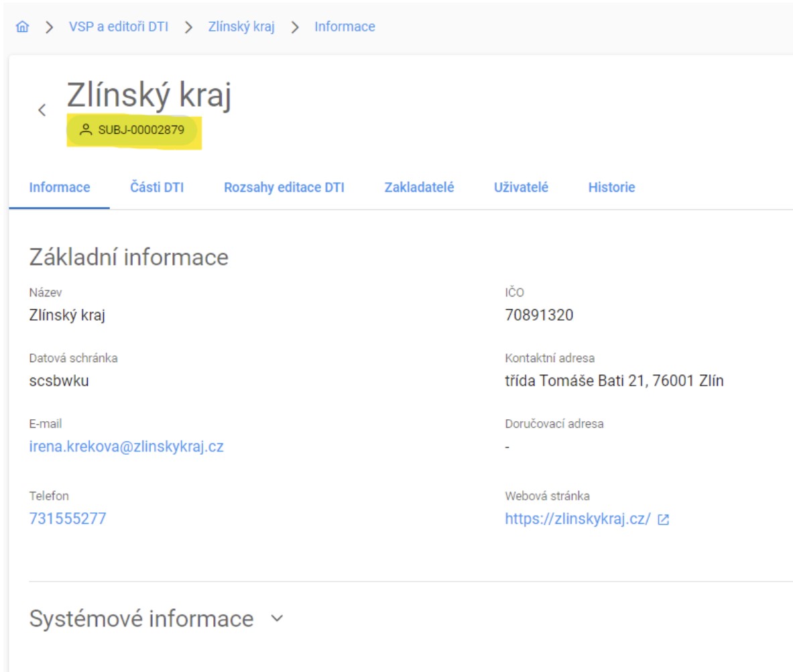
Task: Open the https://zlinskykraj.cz/ website link
Action: (x=577, y=519)
